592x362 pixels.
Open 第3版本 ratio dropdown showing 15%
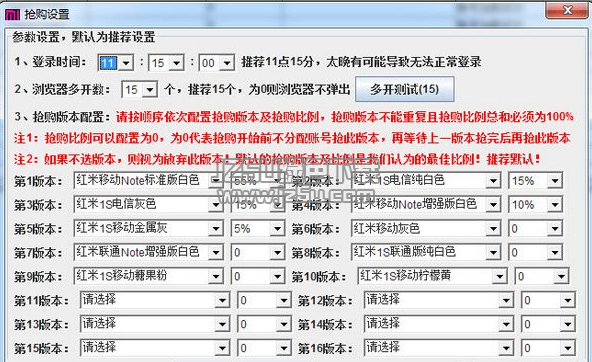pyautogui.click(x=258, y=205)
